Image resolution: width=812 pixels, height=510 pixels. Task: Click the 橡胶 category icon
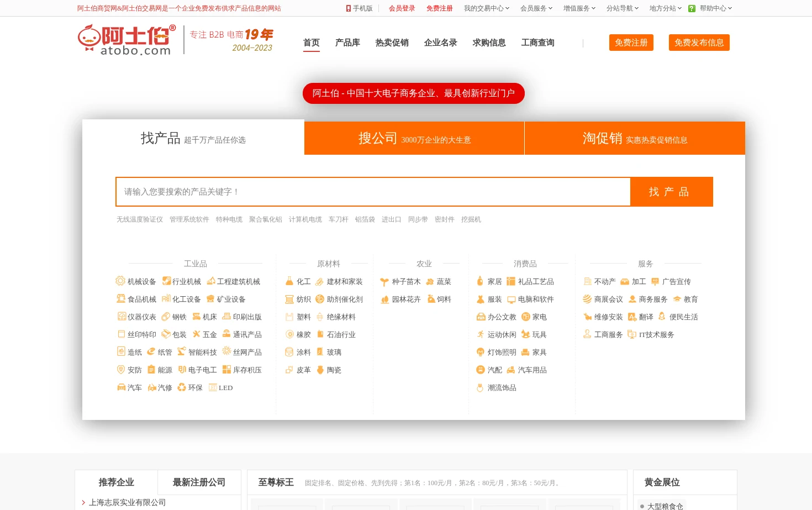289,334
